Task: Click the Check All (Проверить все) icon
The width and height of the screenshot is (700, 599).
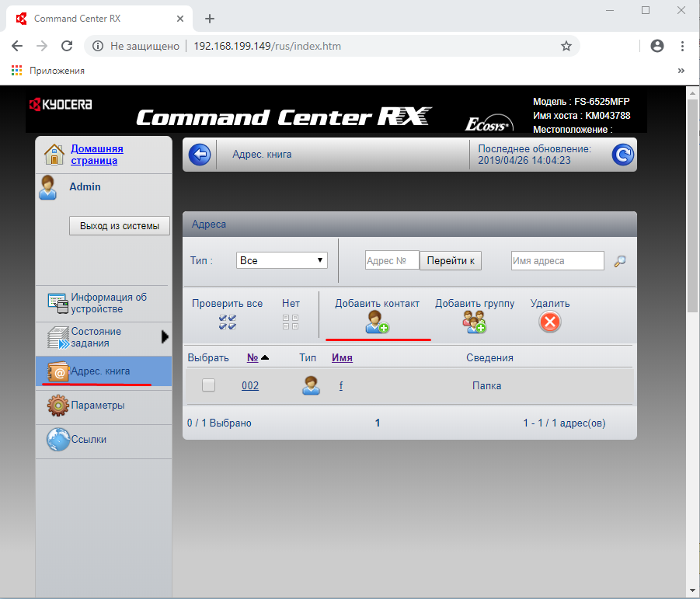Action: (x=228, y=322)
